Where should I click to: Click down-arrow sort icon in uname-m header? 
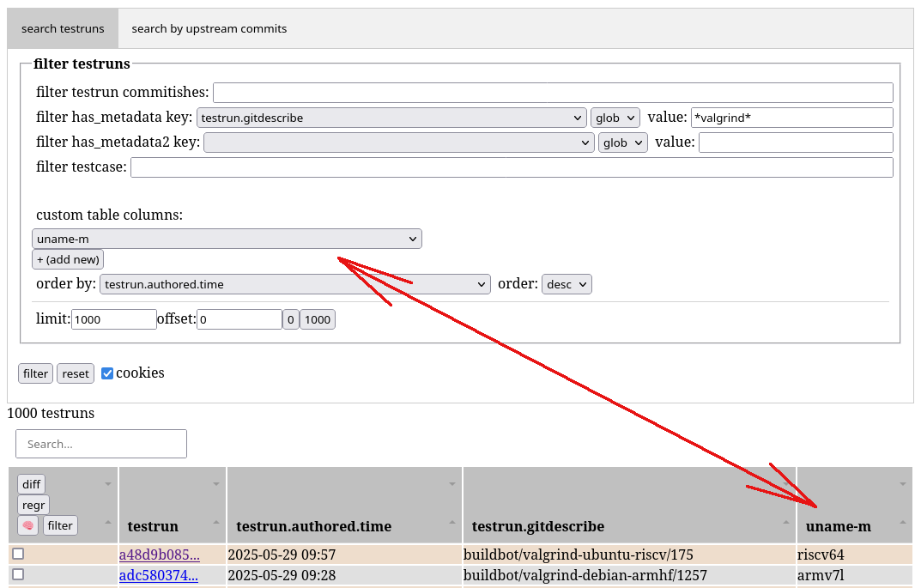click(902, 484)
